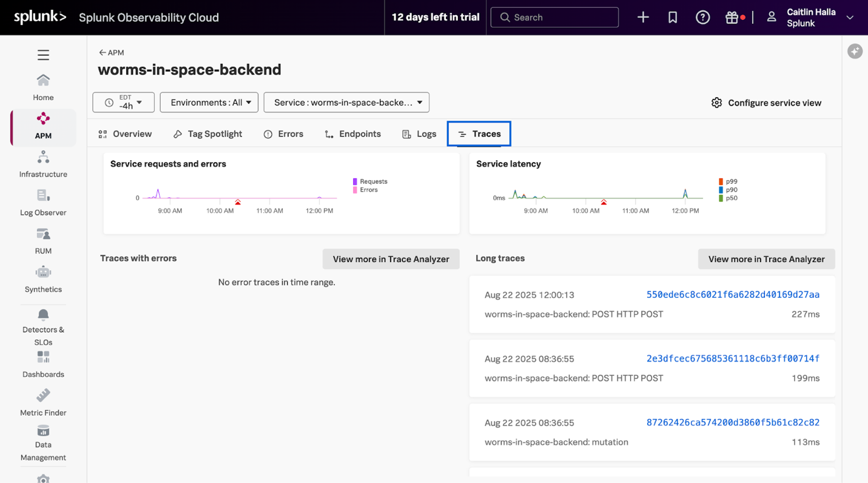Open Log Observer from the sidebar

pos(43,202)
